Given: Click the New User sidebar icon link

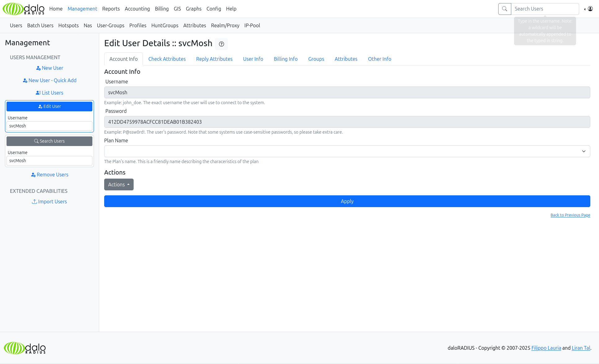Looking at the screenshot, I should coord(50,68).
